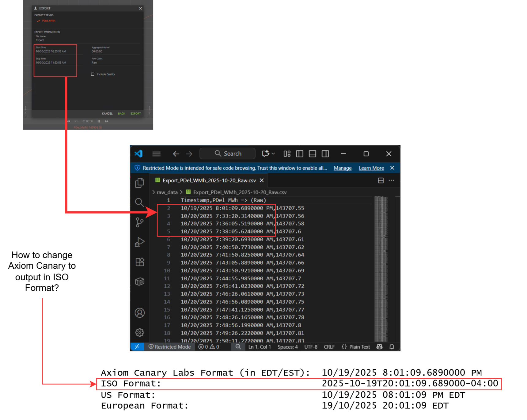527x420 pixels.
Task: Select the Export_PDel_WMh_2025-10-20_Raw.csv tab
Action: (x=209, y=180)
